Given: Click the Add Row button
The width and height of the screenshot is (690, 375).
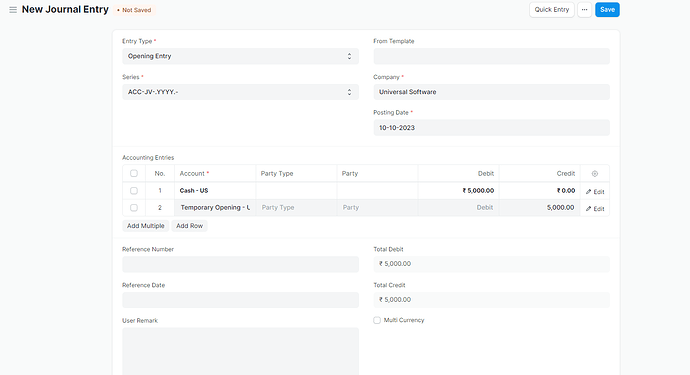Looking at the screenshot, I should (189, 226).
